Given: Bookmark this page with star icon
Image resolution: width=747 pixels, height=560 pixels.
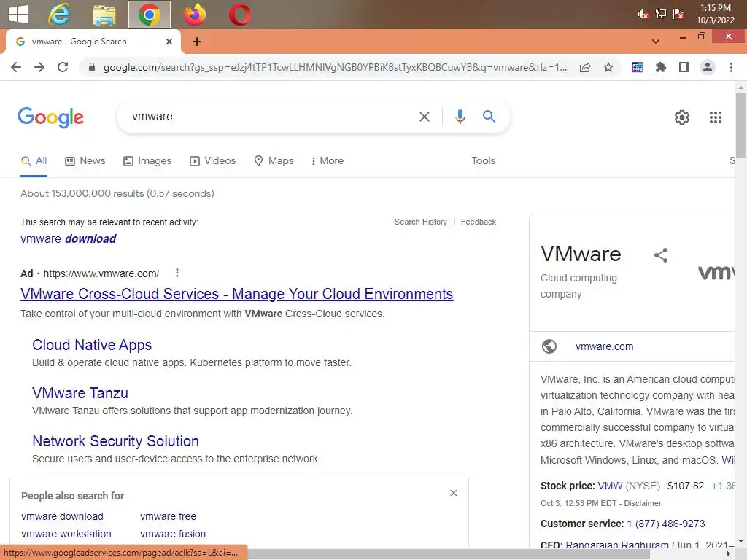Looking at the screenshot, I should tap(608, 67).
